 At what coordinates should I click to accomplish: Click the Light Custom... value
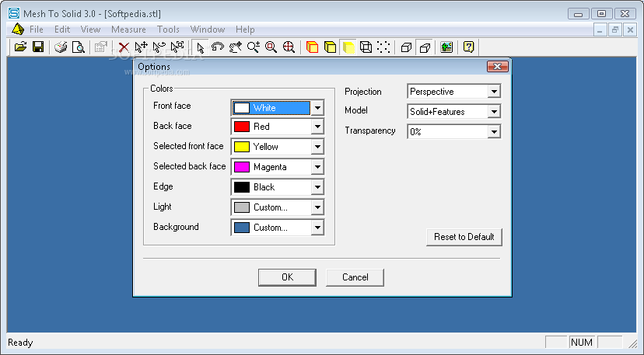270,207
